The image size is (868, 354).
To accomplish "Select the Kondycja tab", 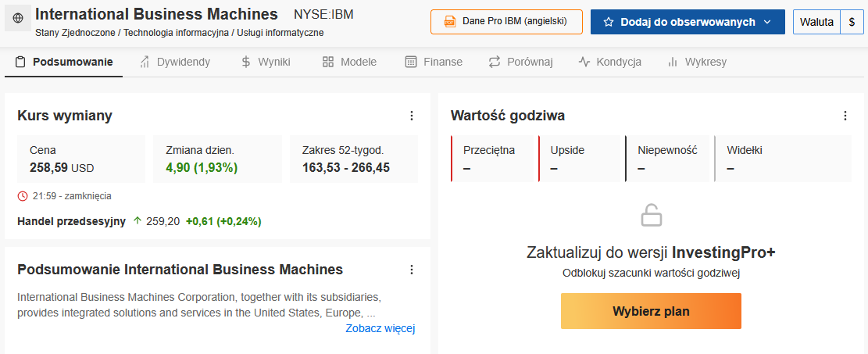I will (610, 62).
